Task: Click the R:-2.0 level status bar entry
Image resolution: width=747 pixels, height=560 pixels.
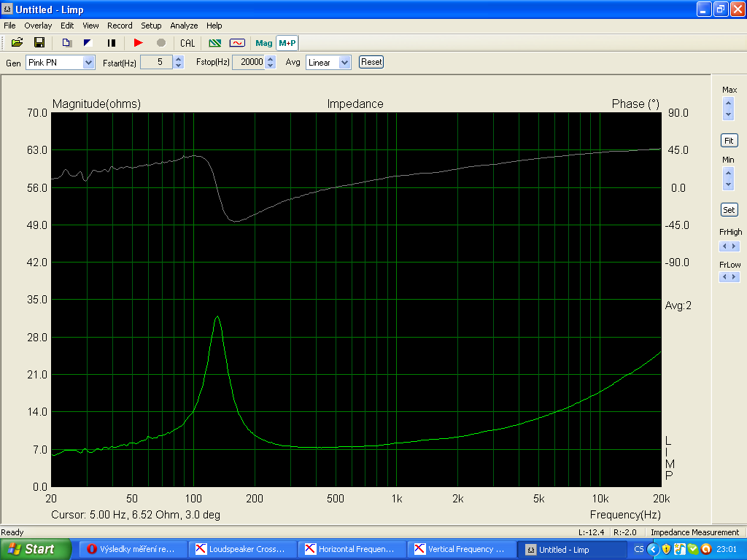Action: tap(624, 532)
